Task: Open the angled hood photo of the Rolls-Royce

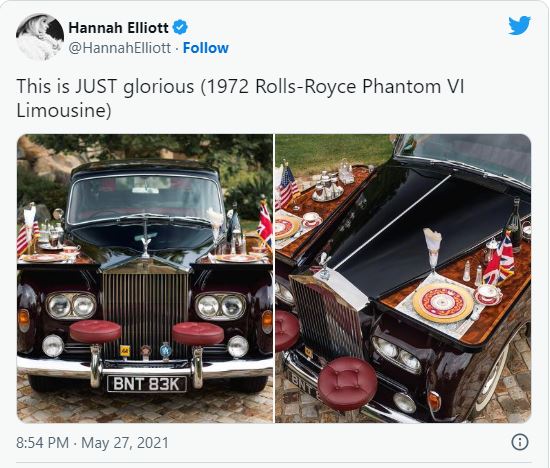Action: coord(403,278)
